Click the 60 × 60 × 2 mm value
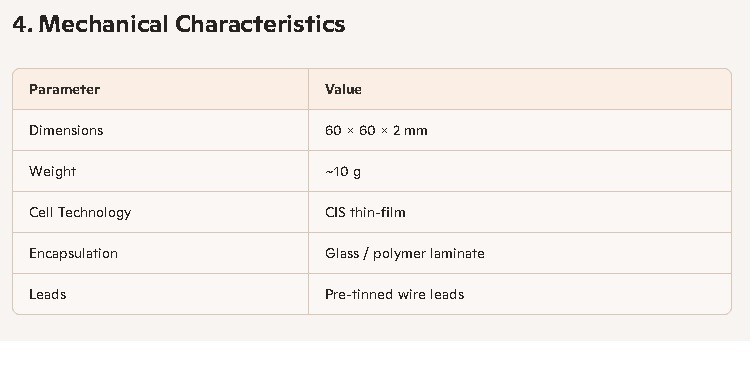 point(376,130)
